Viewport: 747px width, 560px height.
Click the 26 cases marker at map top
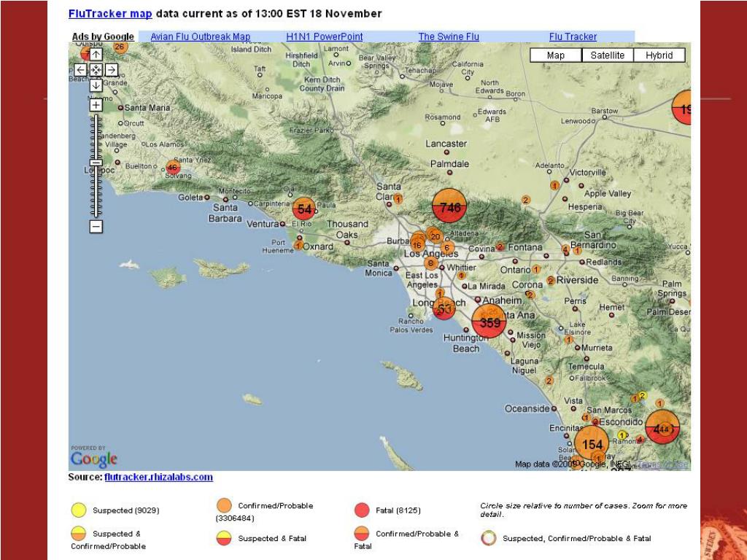120,47
